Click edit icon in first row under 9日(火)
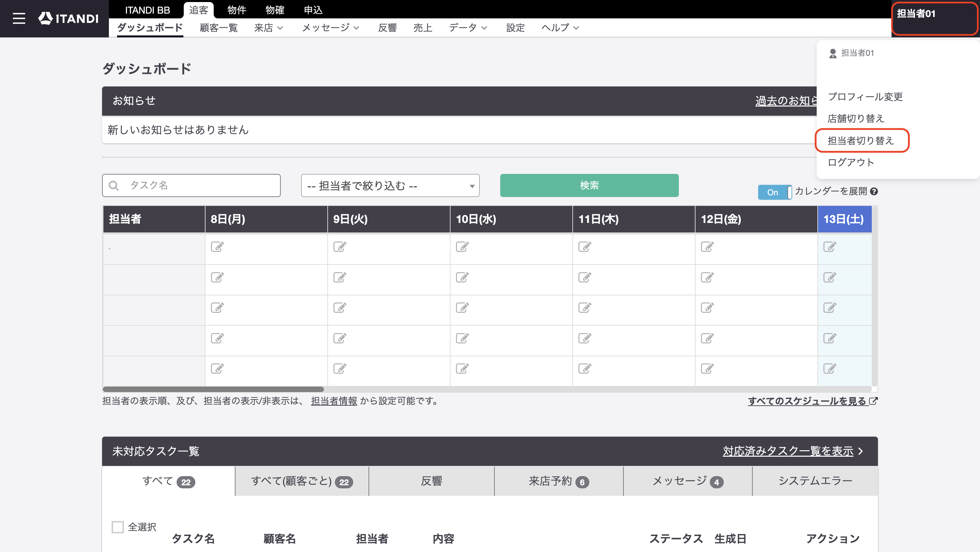The height and width of the screenshot is (552, 980). [340, 246]
